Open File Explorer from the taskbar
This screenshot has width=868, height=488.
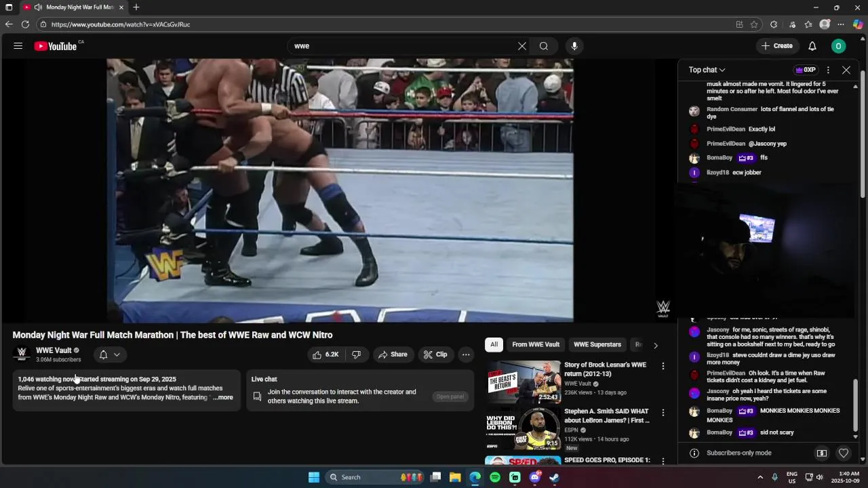click(x=455, y=477)
